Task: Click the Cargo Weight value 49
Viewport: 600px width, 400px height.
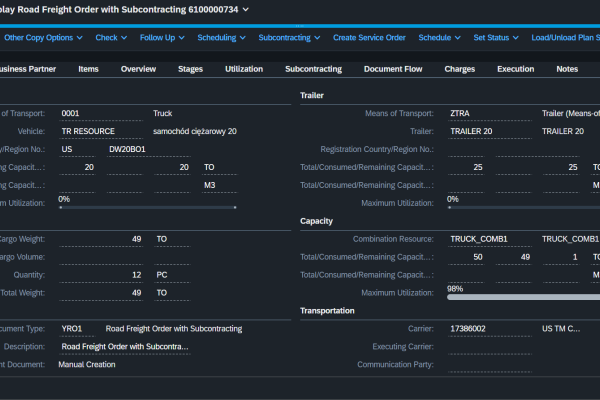Action: tap(101, 239)
